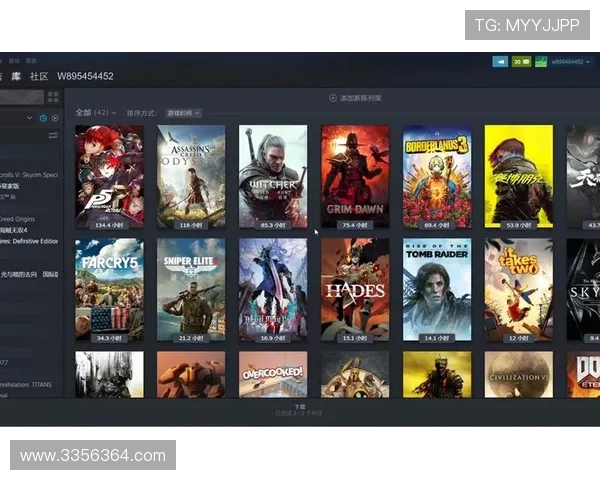Open the 游戏时间 sort order dropdown
600x480 pixels.
tap(183, 113)
